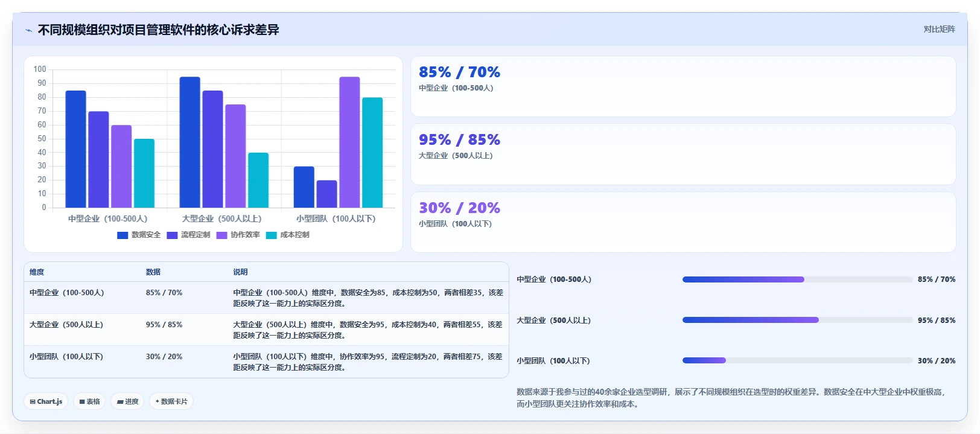Click the 小型团队（100人以下）progress row label
This screenshot has width=980, height=434.
point(553,361)
